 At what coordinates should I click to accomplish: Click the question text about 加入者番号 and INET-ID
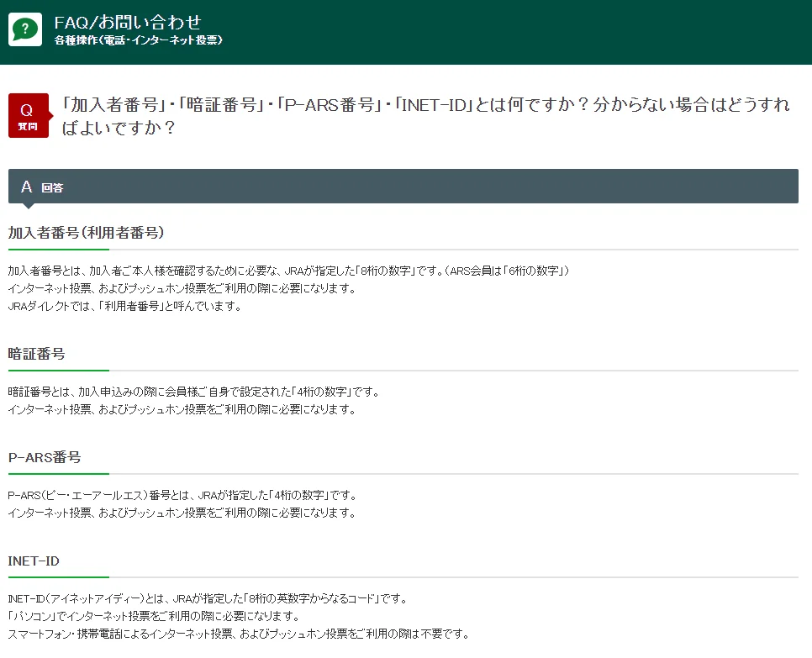coord(425,115)
